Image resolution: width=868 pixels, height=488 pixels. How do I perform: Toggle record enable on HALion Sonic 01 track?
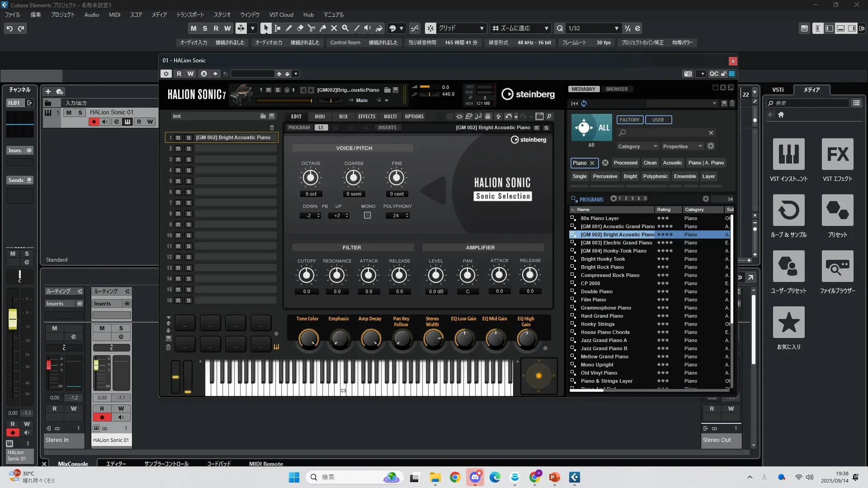[94, 122]
